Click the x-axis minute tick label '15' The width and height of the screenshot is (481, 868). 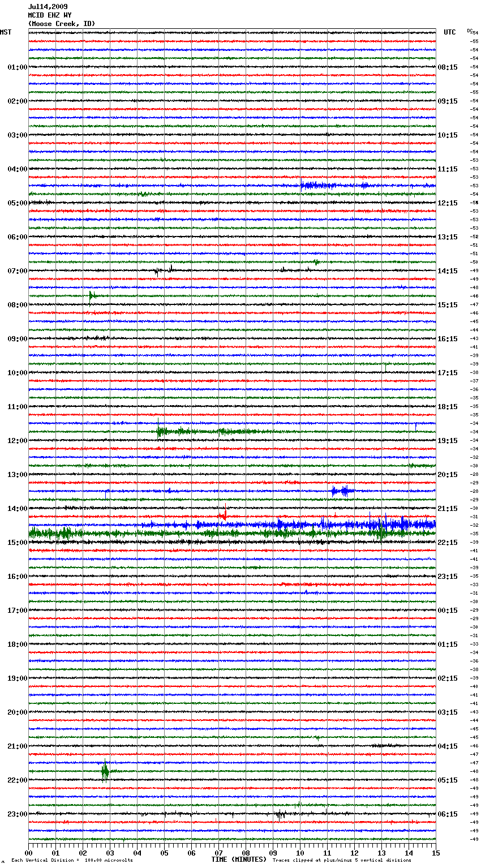(x=436, y=853)
